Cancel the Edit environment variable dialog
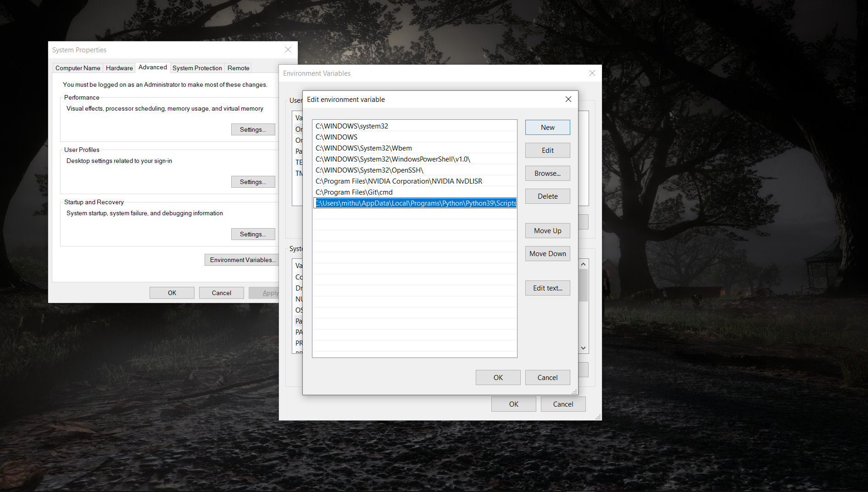Image resolution: width=868 pixels, height=492 pixels. click(x=547, y=378)
